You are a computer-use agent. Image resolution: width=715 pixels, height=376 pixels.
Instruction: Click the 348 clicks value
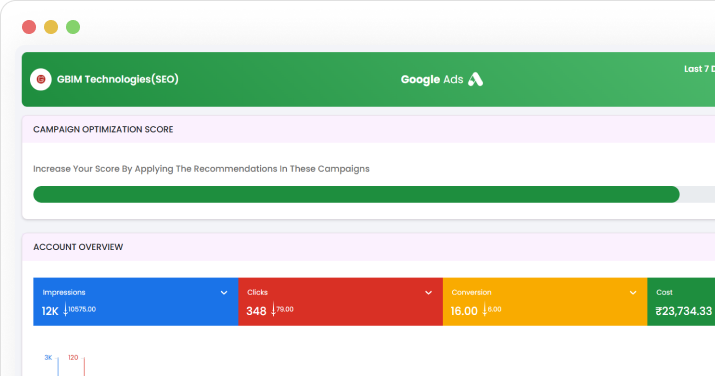point(256,311)
